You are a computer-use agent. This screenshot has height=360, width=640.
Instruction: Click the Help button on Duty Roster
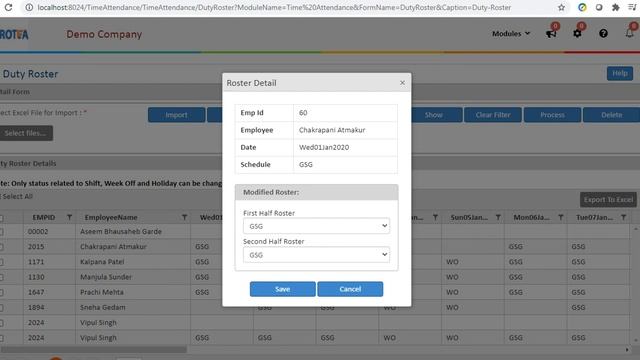(x=620, y=73)
